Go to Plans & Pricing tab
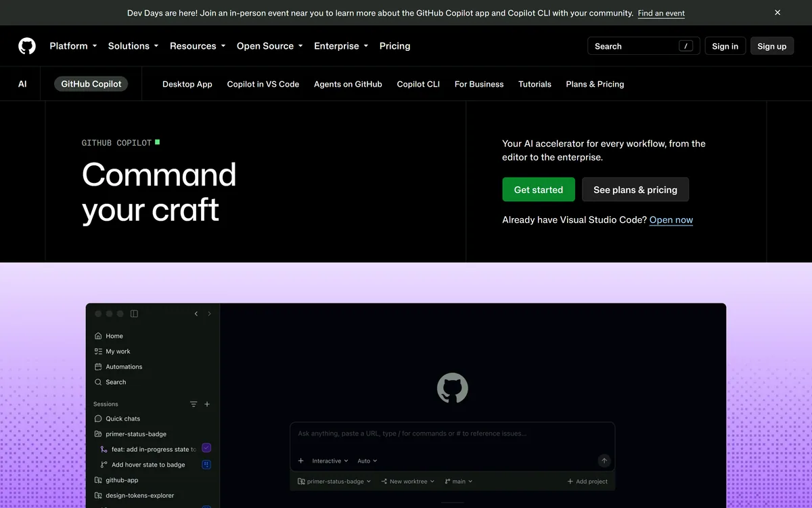 pos(595,84)
